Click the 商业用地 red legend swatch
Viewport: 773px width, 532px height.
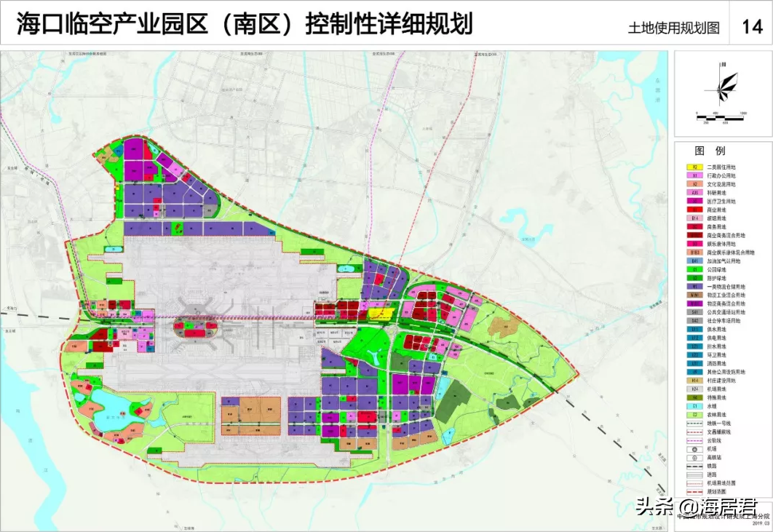click(694, 210)
